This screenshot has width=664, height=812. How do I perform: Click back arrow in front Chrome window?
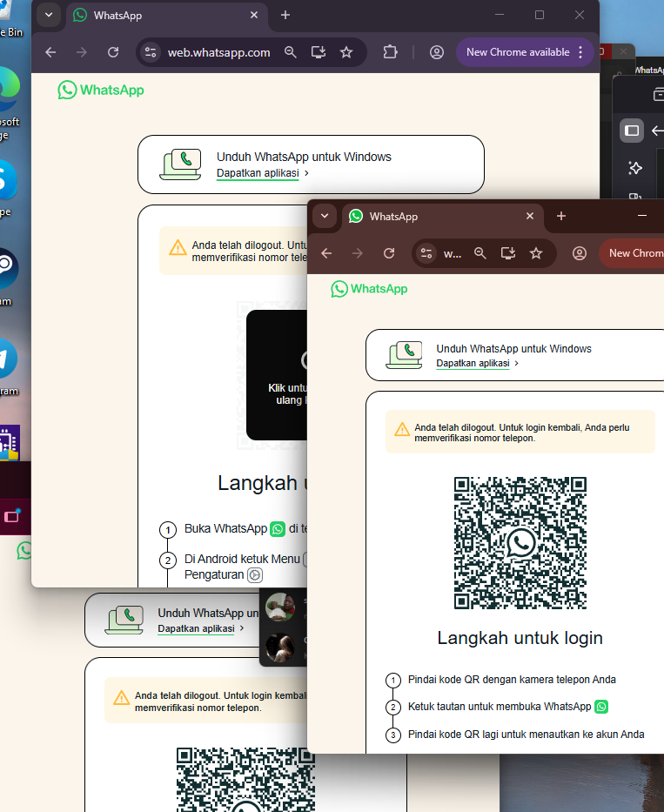point(326,253)
